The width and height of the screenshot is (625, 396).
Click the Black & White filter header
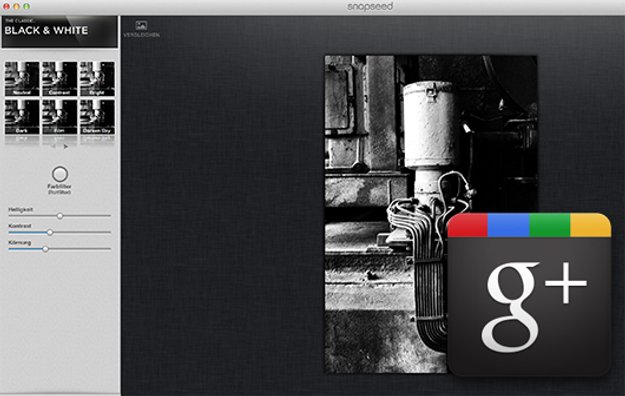click(60, 32)
